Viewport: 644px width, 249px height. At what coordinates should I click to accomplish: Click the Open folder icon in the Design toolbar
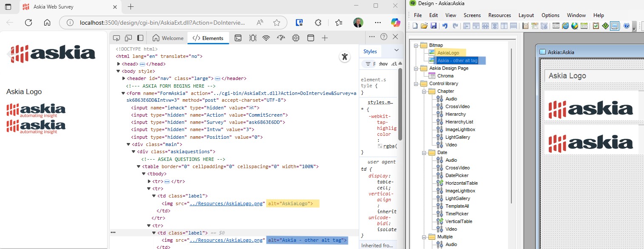tap(424, 26)
